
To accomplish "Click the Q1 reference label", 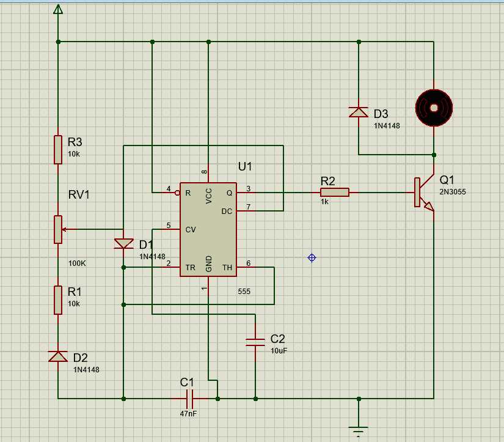I will pos(447,180).
